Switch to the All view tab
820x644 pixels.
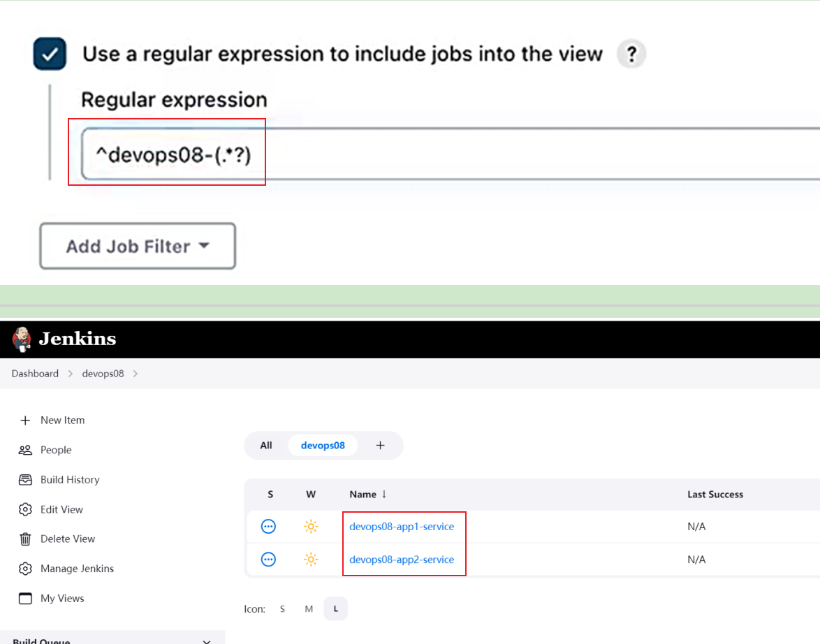point(266,445)
